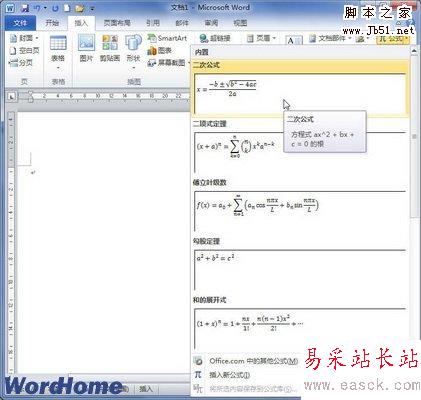Switch to the 视图 (View) tab
Viewport: 421px width, 400px height.
240,23
